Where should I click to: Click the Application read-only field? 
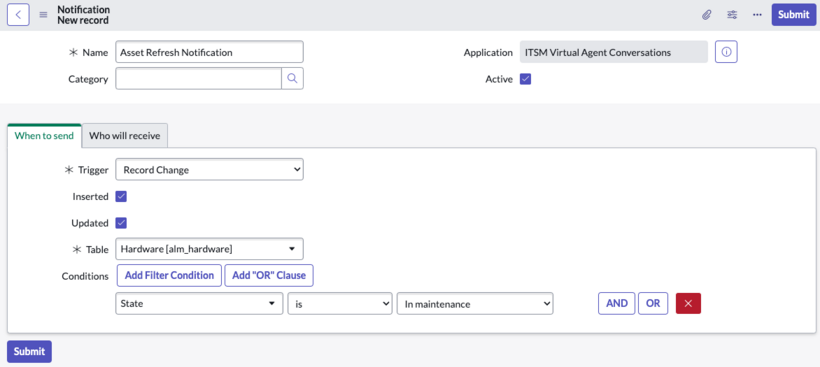tap(613, 52)
